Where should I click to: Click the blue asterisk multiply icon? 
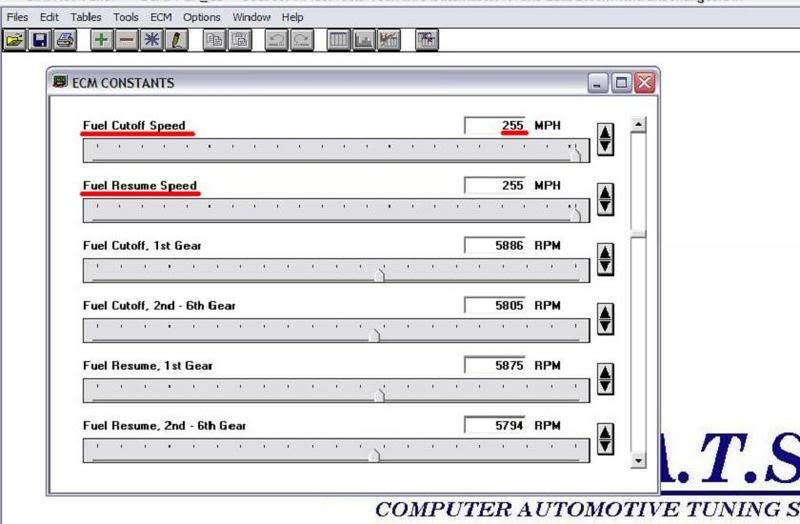(152, 41)
